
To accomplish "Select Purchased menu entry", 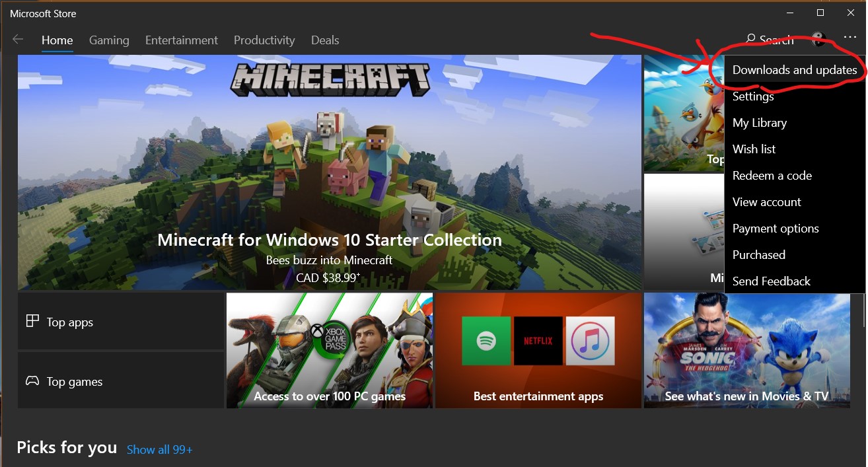I will (795, 255).
